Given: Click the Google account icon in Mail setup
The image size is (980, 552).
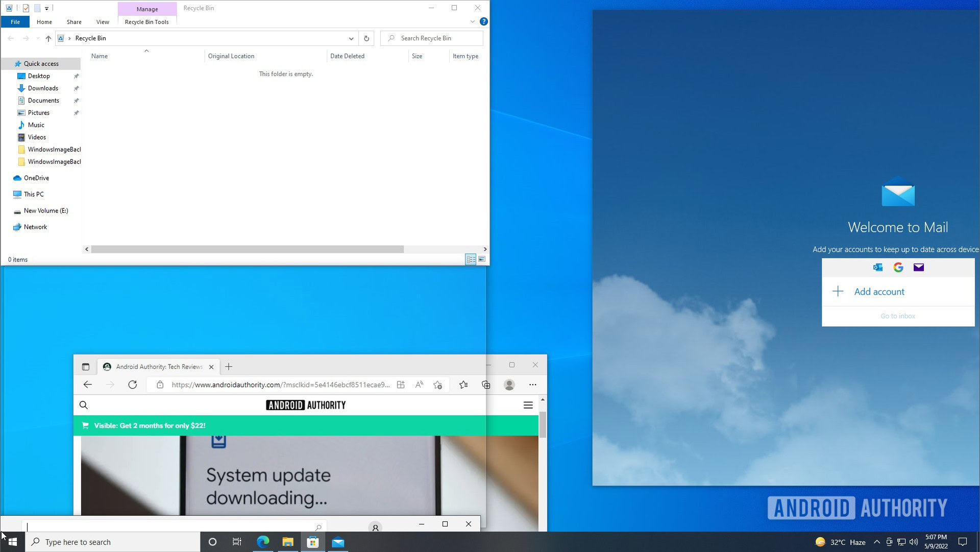Looking at the screenshot, I should tap(897, 267).
